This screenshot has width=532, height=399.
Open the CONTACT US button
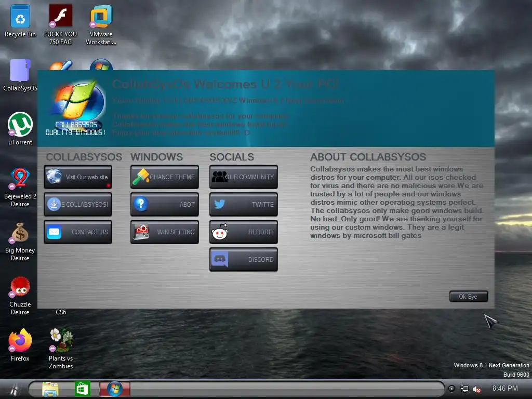pyautogui.click(x=78, y=232)
